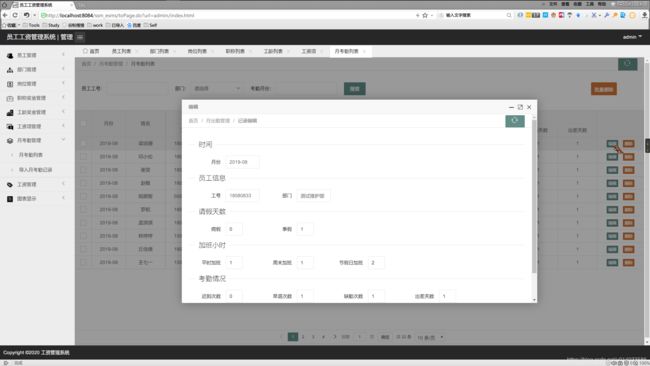
Task: Tick the checkbox of the fifth table row
Action: click(84, 196)
